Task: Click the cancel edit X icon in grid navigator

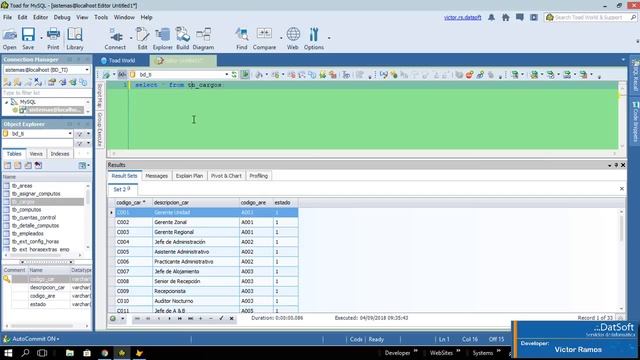Action: pyautogui.click(x=231, y=318)
